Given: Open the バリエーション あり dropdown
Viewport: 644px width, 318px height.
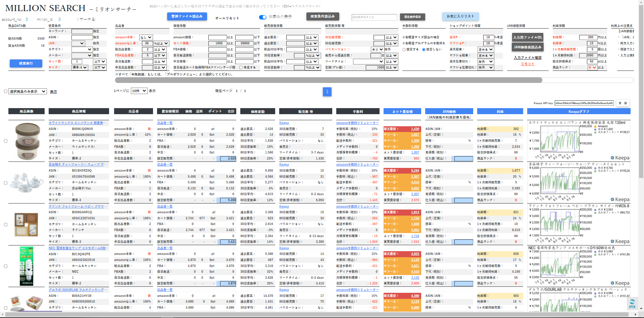Looking at the screenshot, I should click(x=377, y=49).
